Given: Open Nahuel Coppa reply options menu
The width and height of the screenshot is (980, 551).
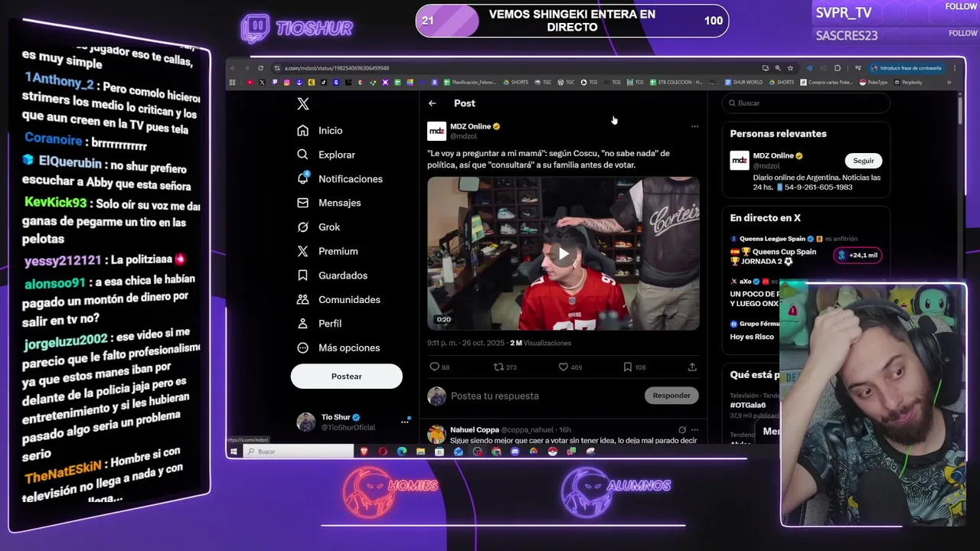Looking at the screenshot, I should coord(694,430).
